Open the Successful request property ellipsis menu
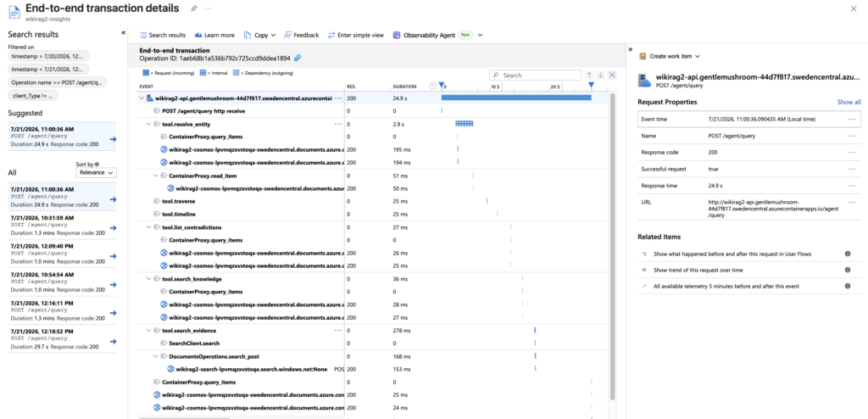868x419 pixels. [x=852, y=169]
